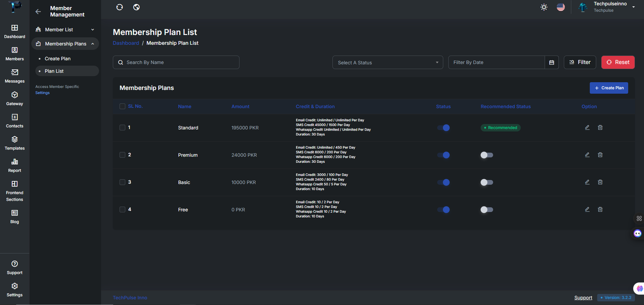The width and height of the screenshot is (644, 305).
Task: Click the refresh icon in top bar
Action: coord(120,7)
